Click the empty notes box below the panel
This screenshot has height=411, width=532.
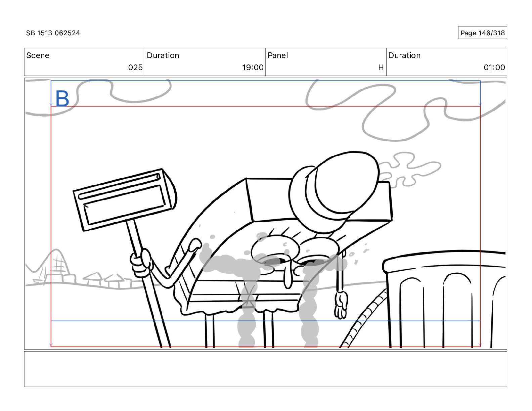pos(265,369)
